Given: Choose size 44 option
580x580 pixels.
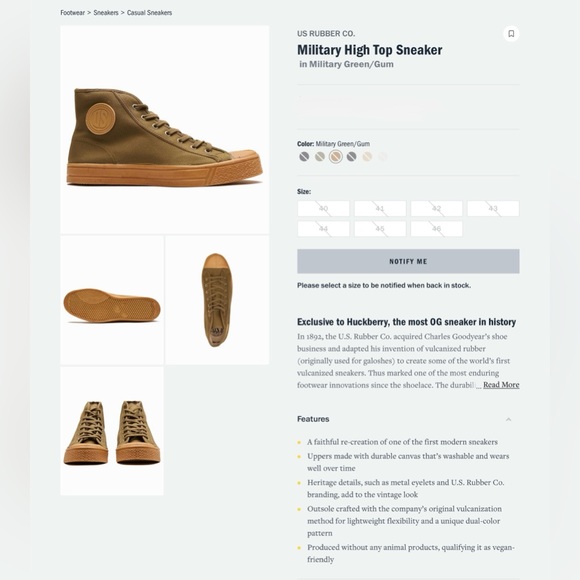Looking at the screenshot, I should (323, 229).
